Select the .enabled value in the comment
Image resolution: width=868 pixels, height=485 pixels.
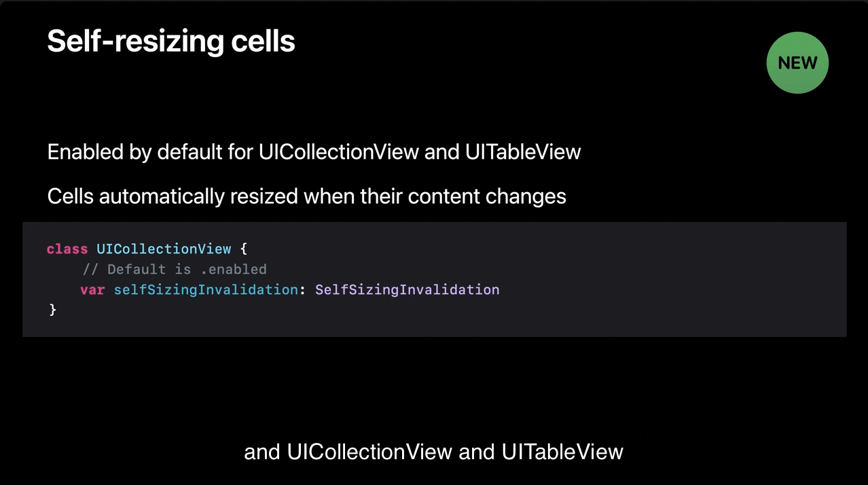(x=233, y=269)
